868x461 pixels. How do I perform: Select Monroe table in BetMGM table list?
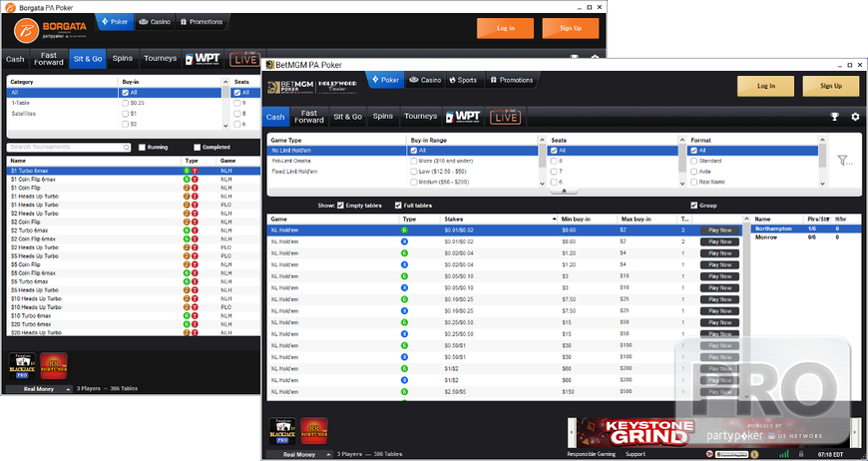805,237
